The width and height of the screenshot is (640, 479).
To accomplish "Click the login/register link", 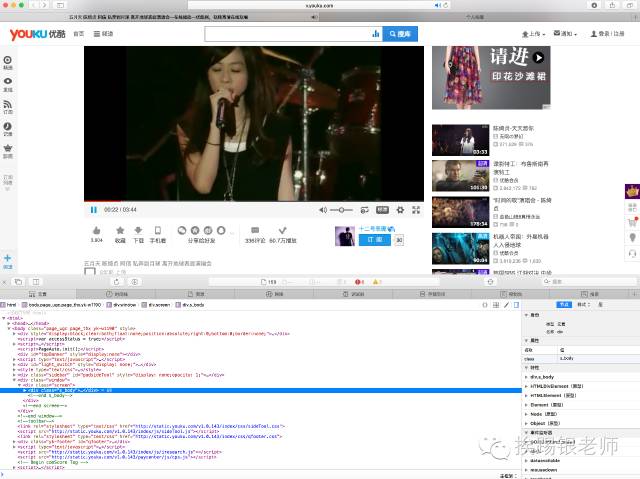I will [x=608, y=34].
